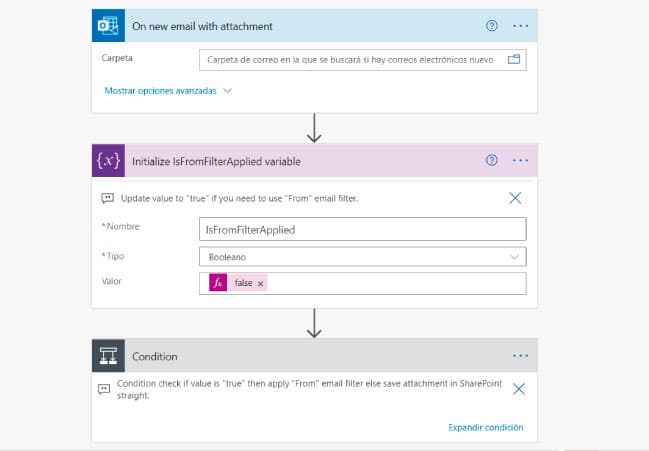Dismiss the Initialize variable comment note
The width and height of the screenshot is (649, 451).
(x=515, y=198)
